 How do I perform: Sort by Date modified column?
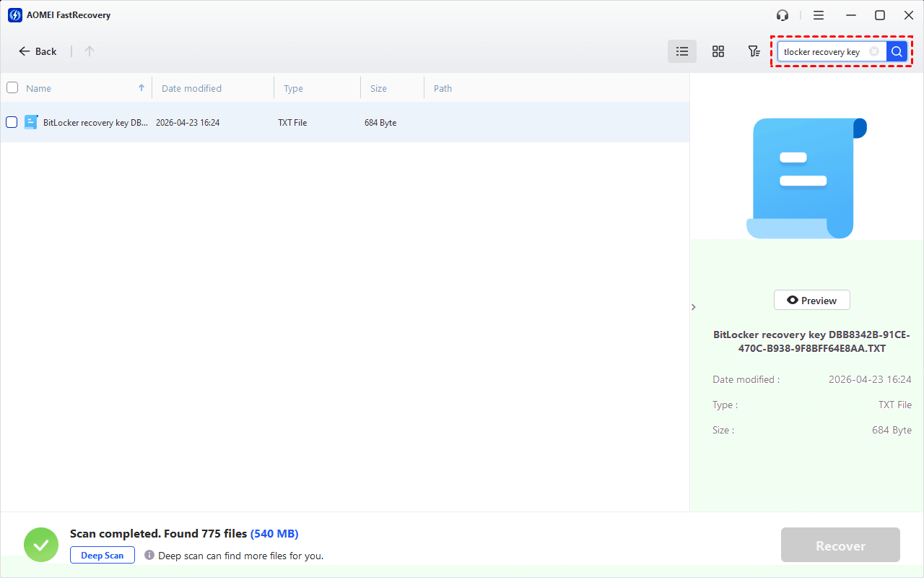(191, 88)
